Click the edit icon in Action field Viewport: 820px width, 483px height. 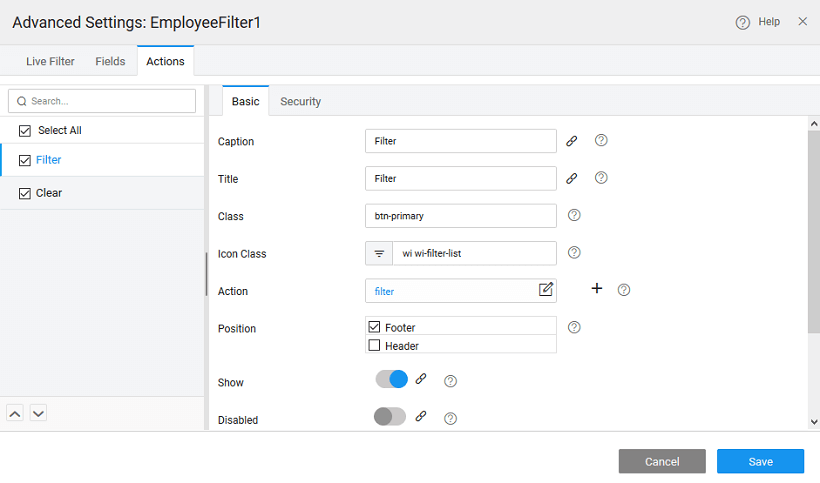click(545, 290)
